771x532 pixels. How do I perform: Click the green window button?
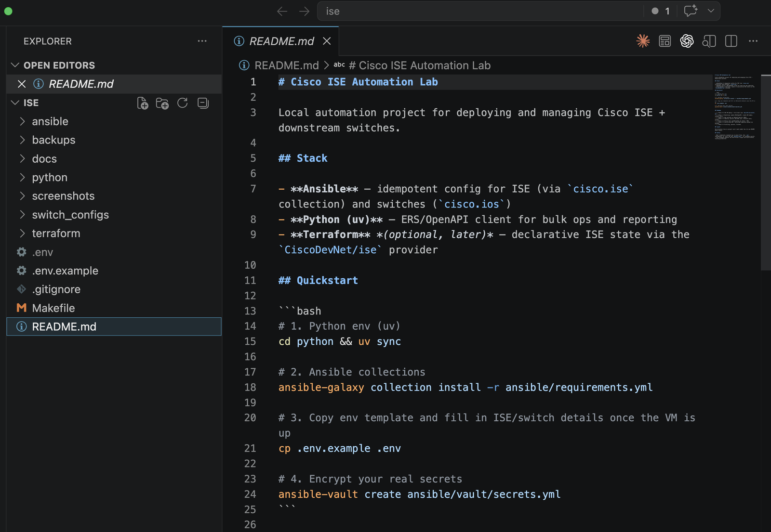8,11
